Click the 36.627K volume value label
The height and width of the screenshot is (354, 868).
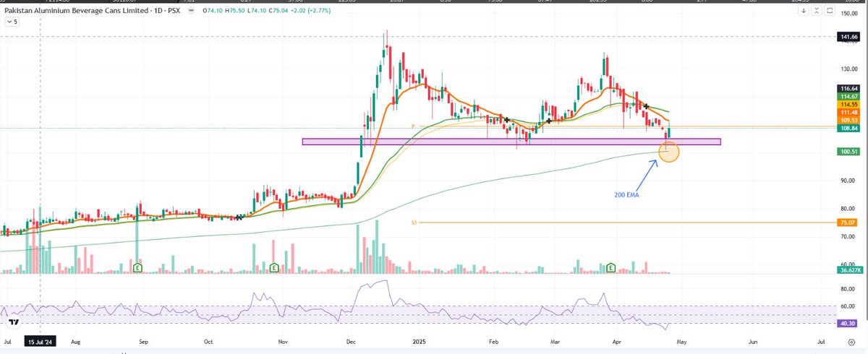[848, 269]
